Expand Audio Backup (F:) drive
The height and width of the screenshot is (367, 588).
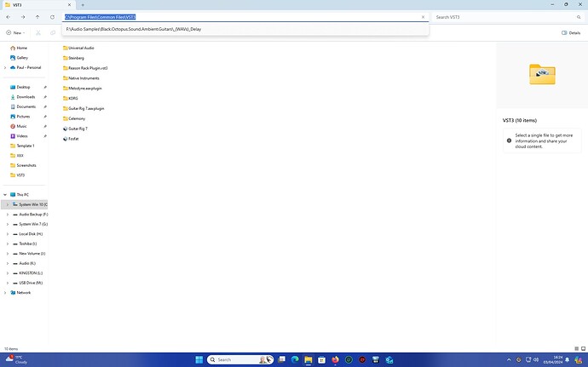point(7,214)
